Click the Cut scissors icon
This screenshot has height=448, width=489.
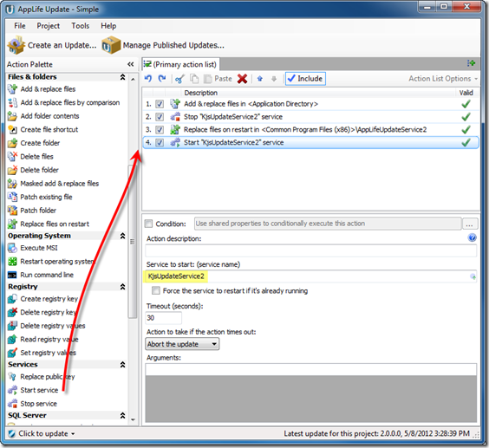coord(179,79)
